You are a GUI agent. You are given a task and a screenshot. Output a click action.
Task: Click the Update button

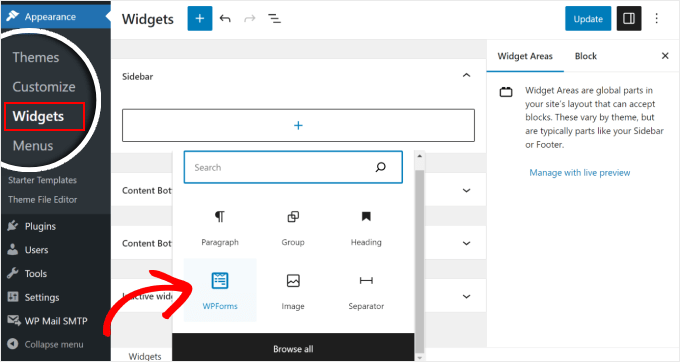pyautogui.click(x=588, y=19)
